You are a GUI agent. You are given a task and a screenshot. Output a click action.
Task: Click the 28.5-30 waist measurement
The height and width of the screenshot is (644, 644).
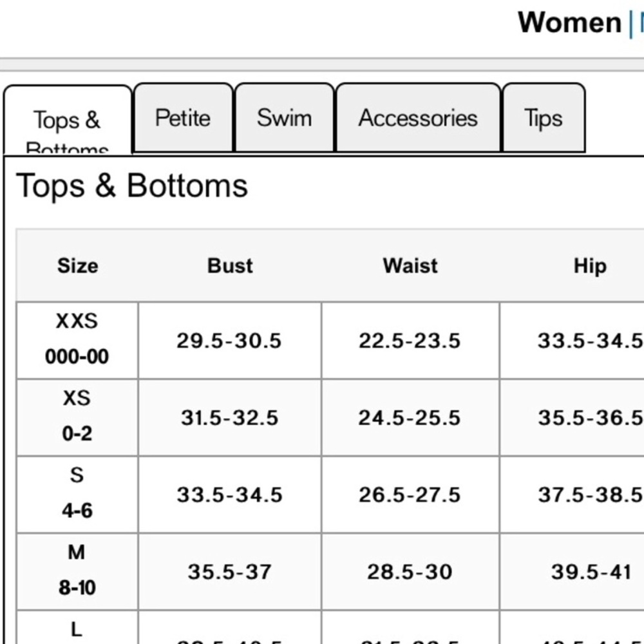[x=410, y=572]
